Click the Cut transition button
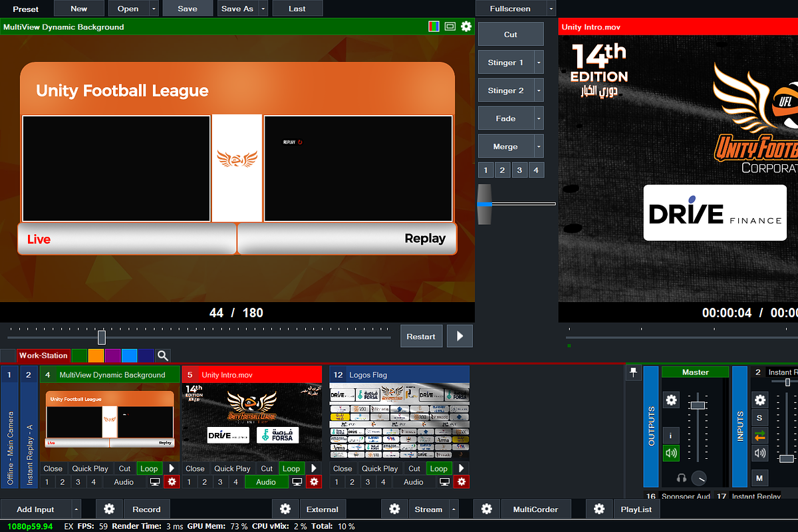The height and width of the screenshot is (532, 798). pos(511,35)
